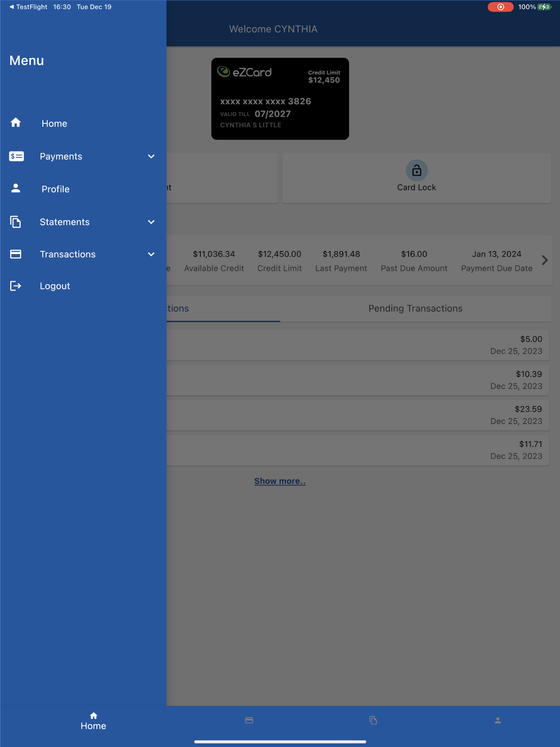Tap the Transactions card icon in menu
Viewport: 560px width, 747px height.
point(16,254)
